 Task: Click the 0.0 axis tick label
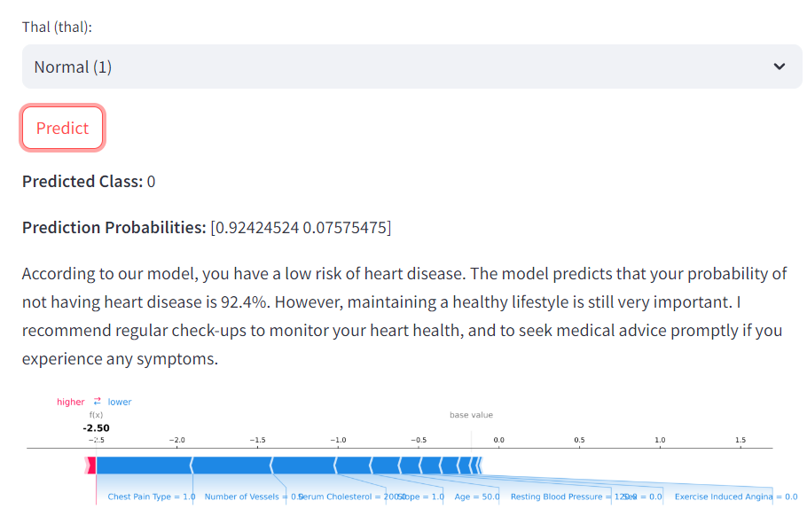click(499, 441)
